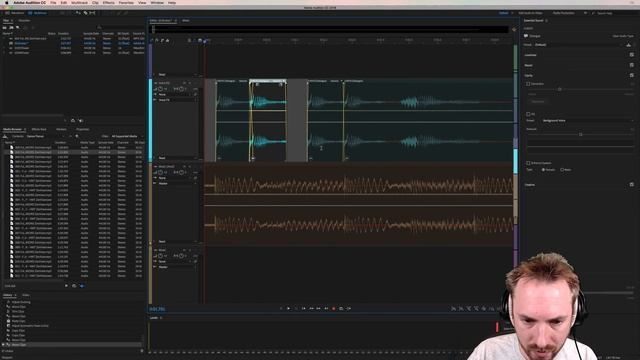This screenshot has width=640, height=360.
Task: Select the Move tool in top toolbar
Action: tap(78, 13)
